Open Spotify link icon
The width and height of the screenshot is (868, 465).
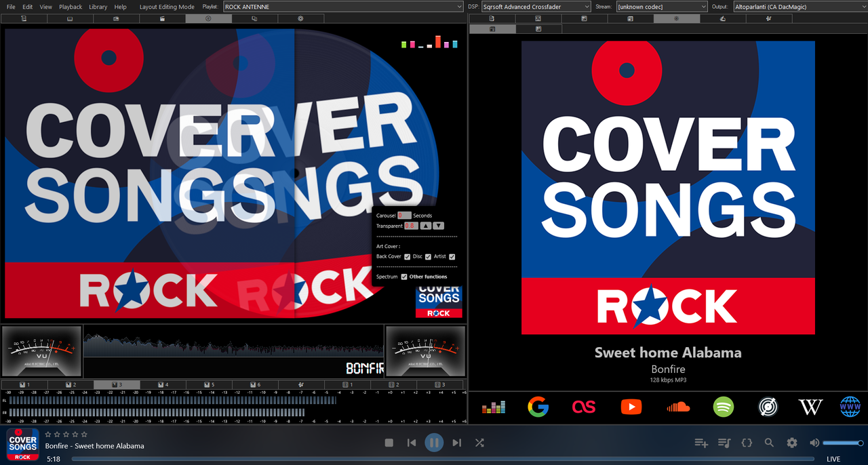(x=724, y=407)
